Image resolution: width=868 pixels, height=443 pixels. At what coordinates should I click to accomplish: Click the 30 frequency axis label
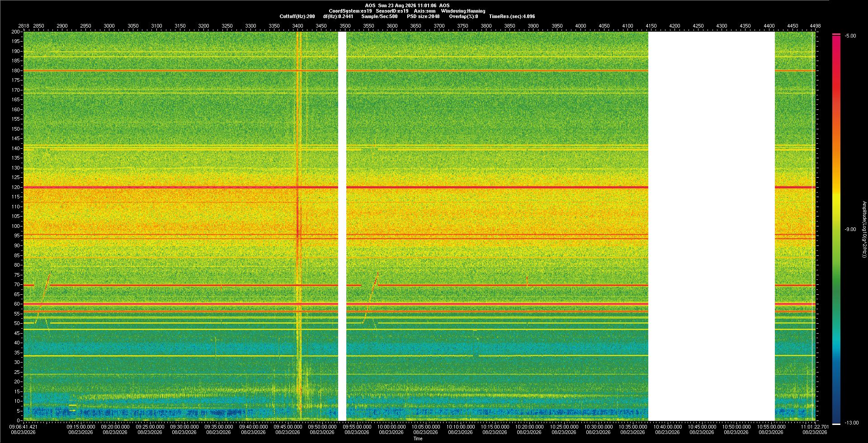click(x=17, y=362)
